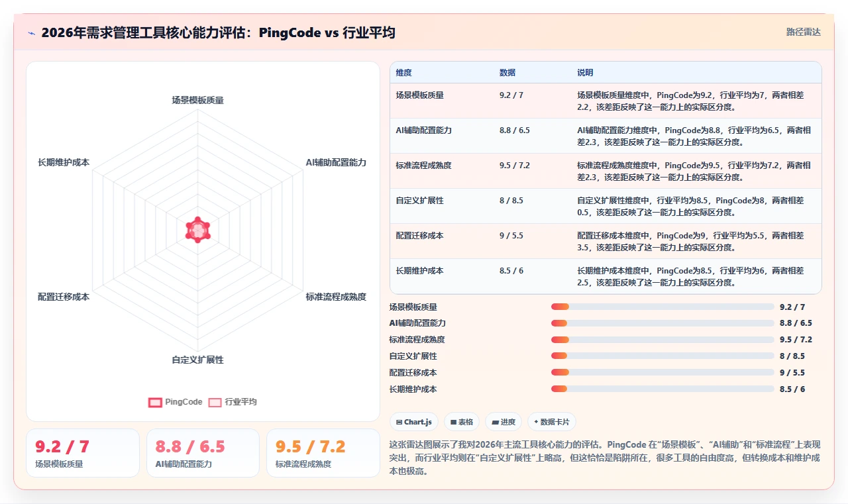Click the summary paragraph starting 这张雷达图展示了
The image size is (848, 504).
pyautogui.click(x=605, y=458)
